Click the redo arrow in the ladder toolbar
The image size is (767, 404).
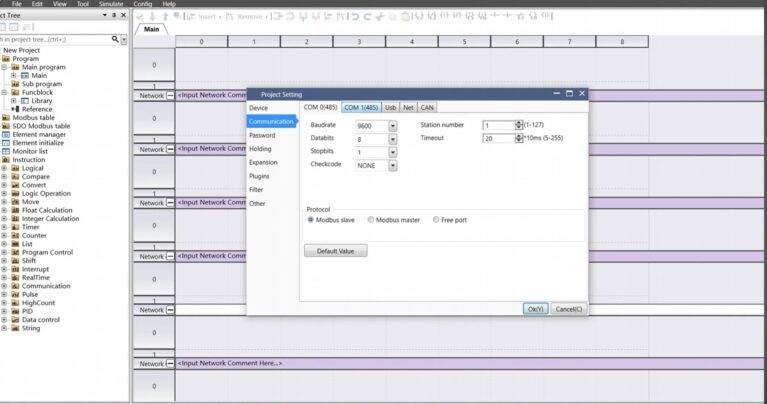click(367, 17)
